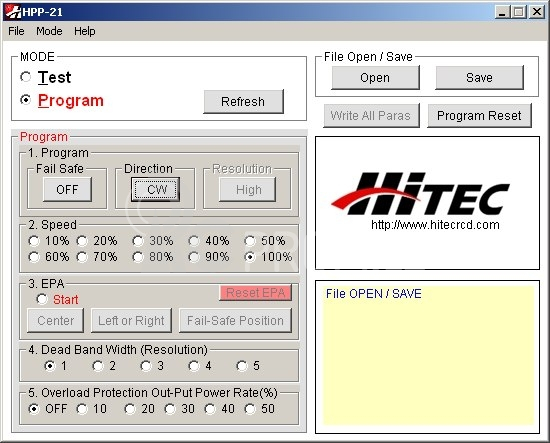Viewport: 550px width, 443px height.
Task: Set overload protection power rate to 30
Action: [x=170, y=409]
